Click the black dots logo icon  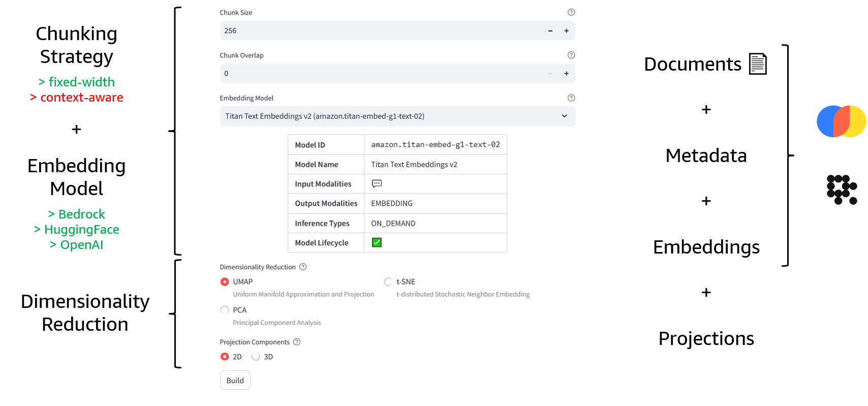point(842,190)
